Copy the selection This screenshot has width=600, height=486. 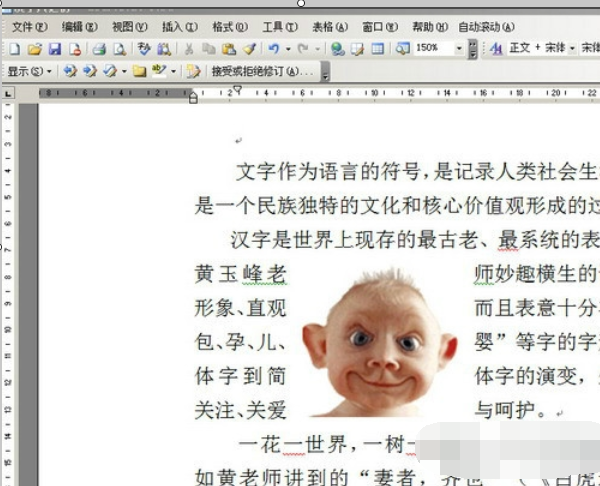(x=209, y=49)
